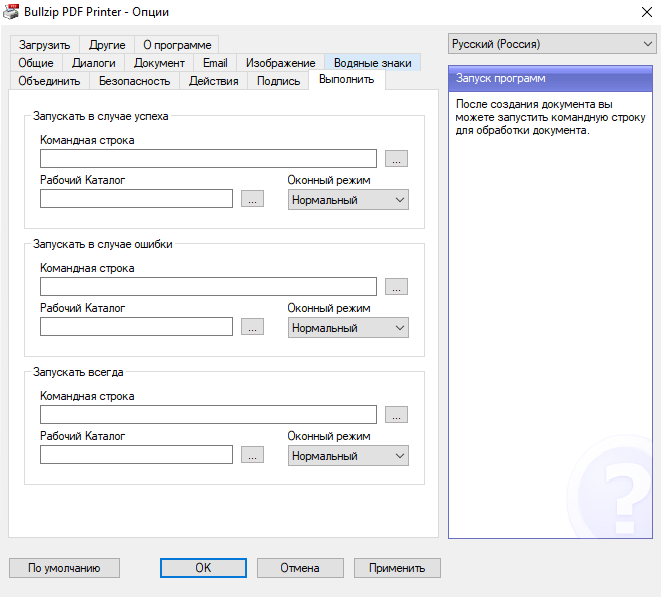Browse for success working directory
The image size is (661, 597).
point(252,199)
